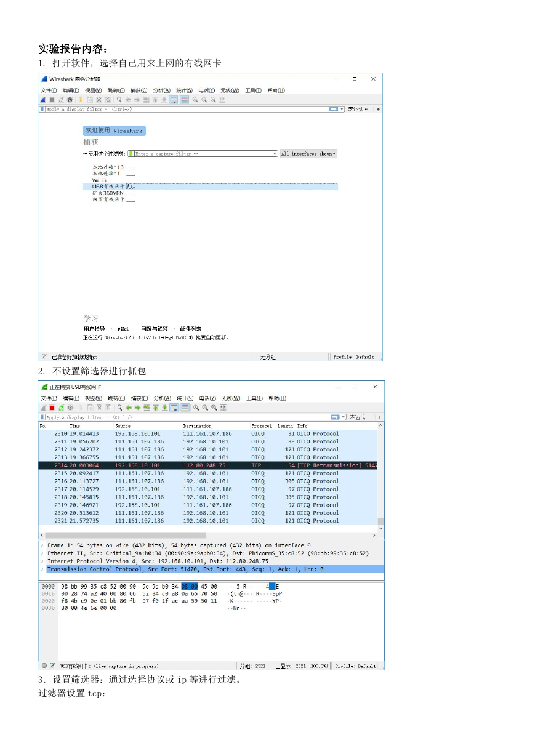This screenshot has width=535, height=756.
Task: Open capture options gear icon in the Wireshark 网络分析器 window
Action: pyautogui.click(x=70, y=100)
